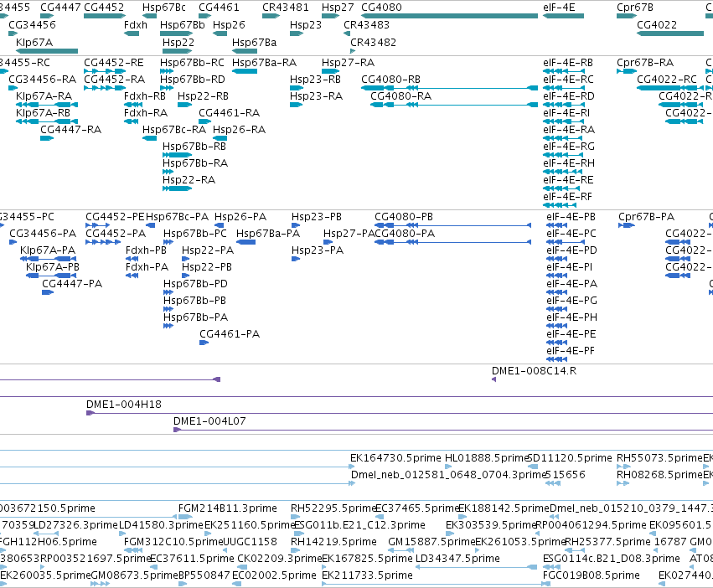The height and width of the screenshot is (588, 713).
Task: Select protein label Fdxh-PA
Action: click(147, 267)
